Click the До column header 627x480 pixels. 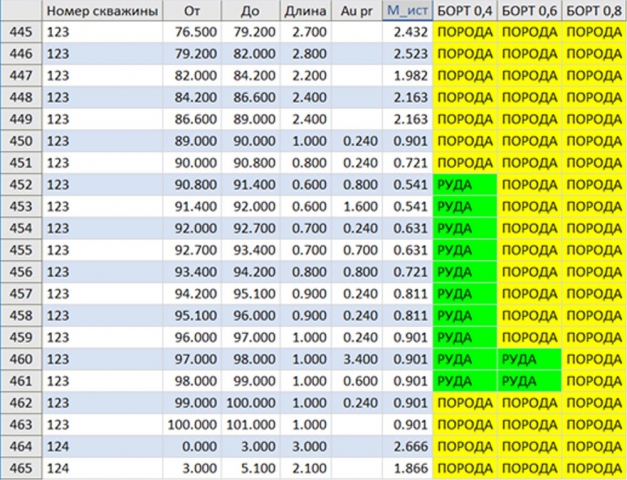pyautogui.click(x=254, y=12)
